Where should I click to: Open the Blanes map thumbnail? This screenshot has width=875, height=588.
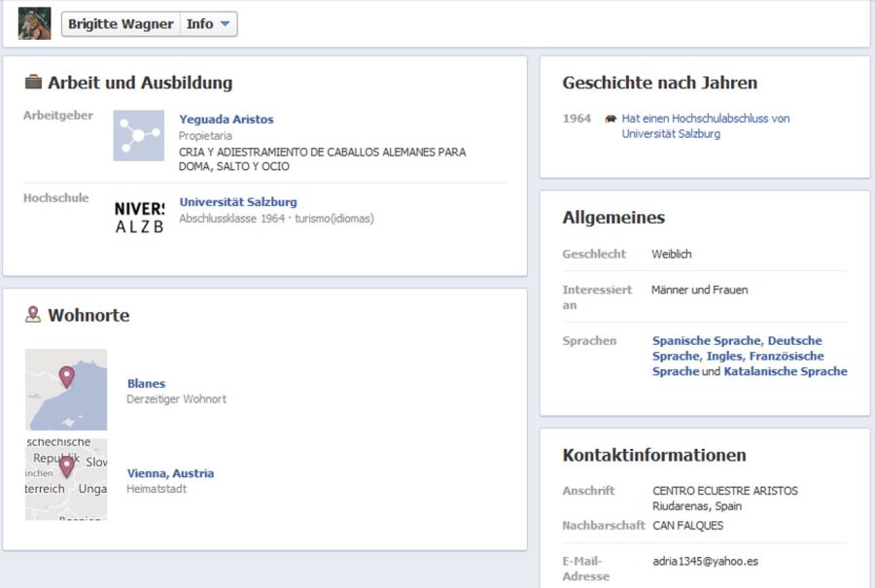tap(66, 389)
